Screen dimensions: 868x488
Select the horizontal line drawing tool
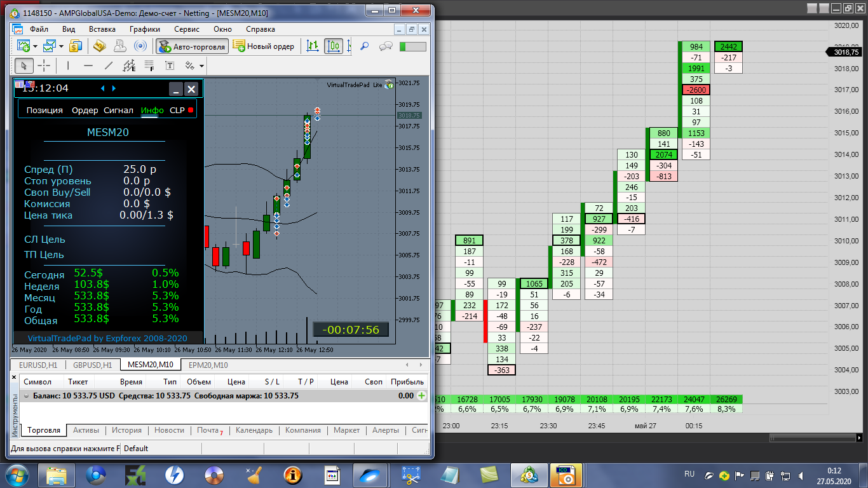[88, 65]
